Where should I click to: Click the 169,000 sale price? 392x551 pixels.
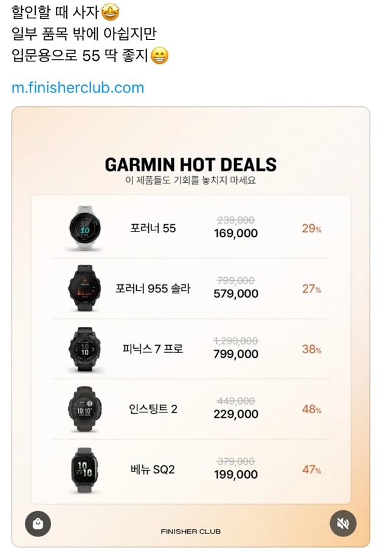pyautogui.click(x=236, y=233)
